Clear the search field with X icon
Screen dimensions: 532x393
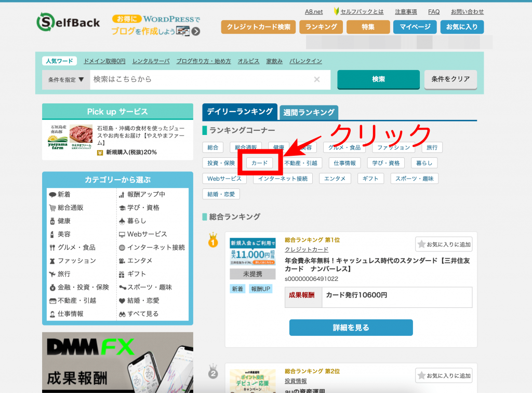[317, 79]
